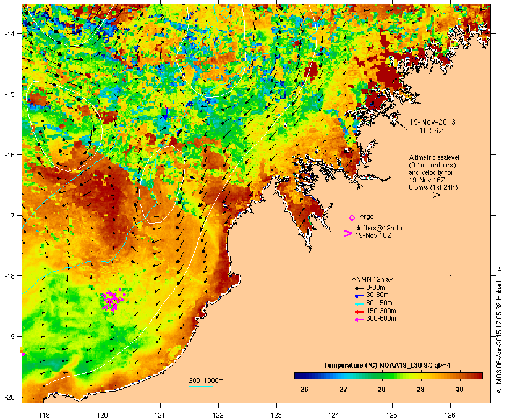This screenshot has width=507, height=420.
Task: Click the colorbar tick label 29
Action: tap(420, 389)
